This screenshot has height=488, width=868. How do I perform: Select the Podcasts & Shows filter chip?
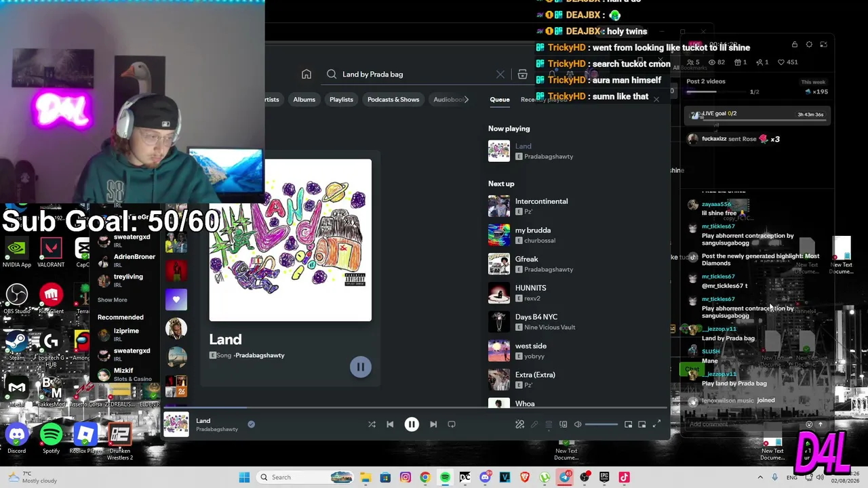(393, 100)
